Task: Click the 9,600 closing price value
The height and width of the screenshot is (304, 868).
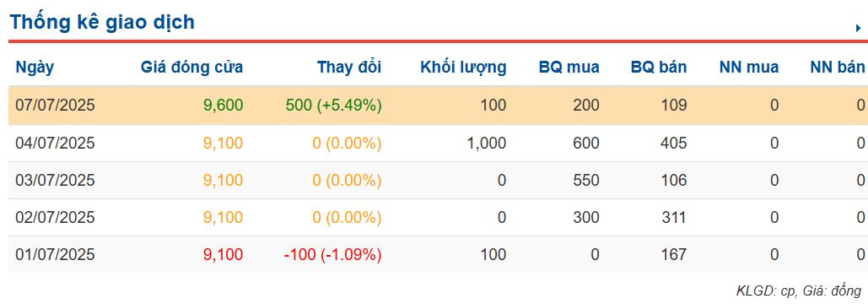Action: coord(223,106)
